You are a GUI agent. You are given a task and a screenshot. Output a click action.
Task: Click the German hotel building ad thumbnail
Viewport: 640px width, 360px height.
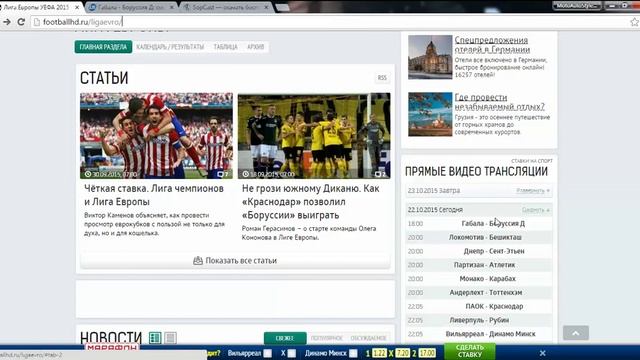pos(430,57)
